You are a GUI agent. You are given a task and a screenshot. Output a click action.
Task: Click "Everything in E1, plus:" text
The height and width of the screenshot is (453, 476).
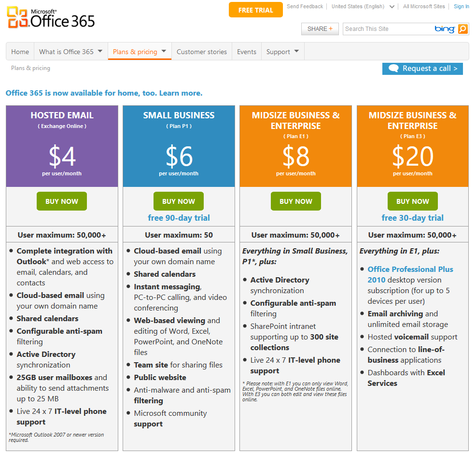400,251
